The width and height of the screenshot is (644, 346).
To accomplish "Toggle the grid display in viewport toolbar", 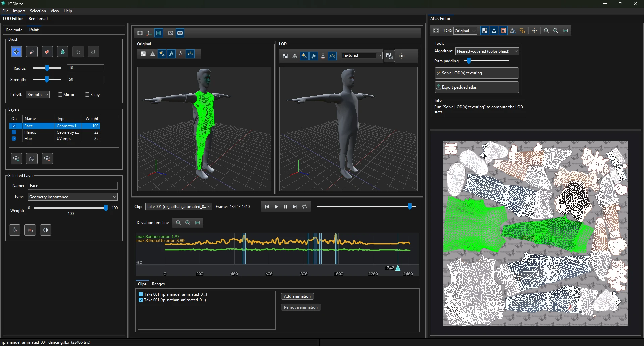I will (159, 33).
